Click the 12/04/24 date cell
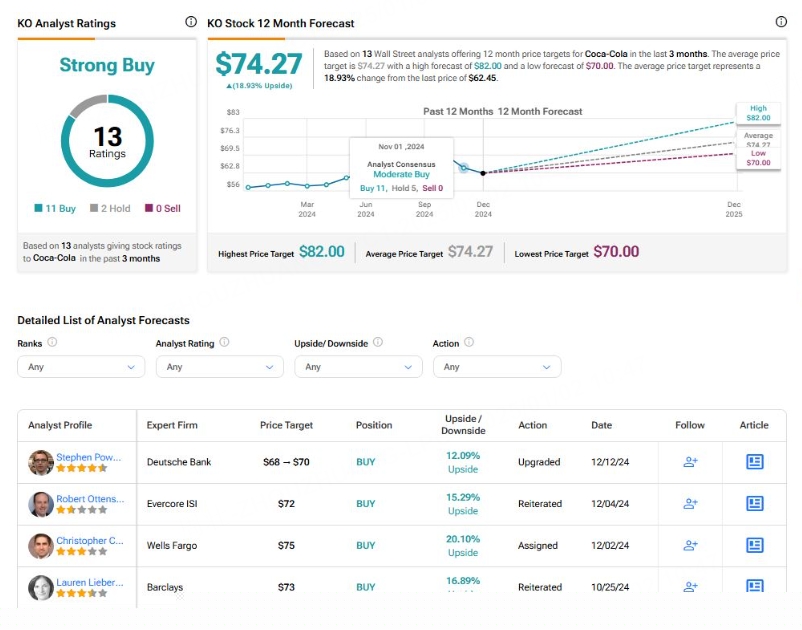Screen dimensions: 802x630 [x=610, y=504]
